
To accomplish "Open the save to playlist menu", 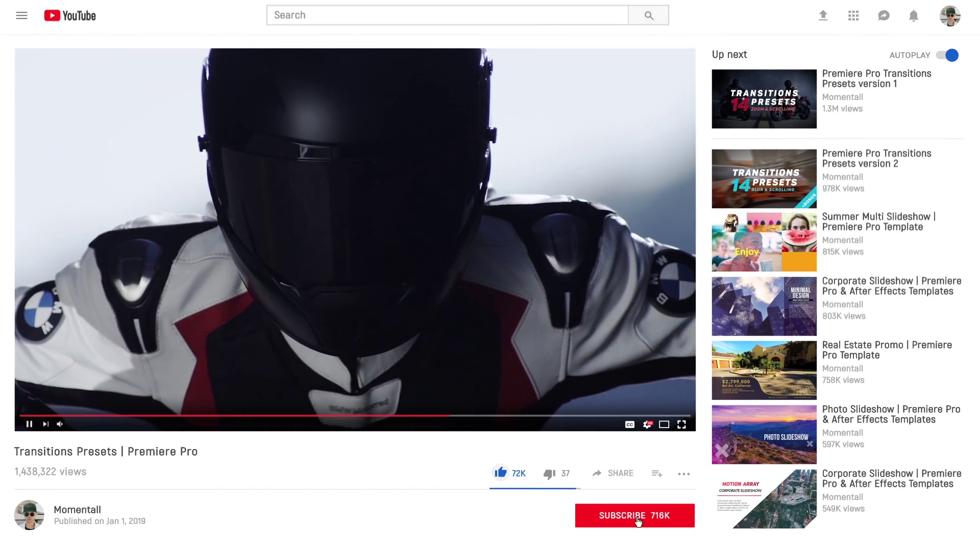I will tap(657, 474).
